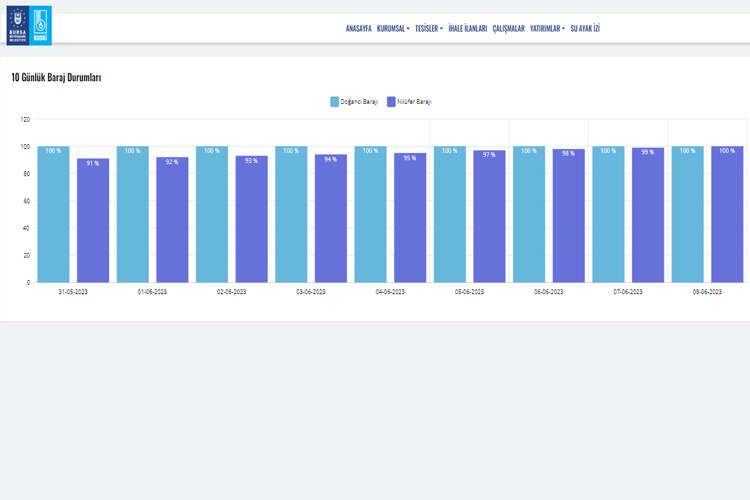This screenshot has width=750, height=500.
Task: Click the 93 % Nilüfer bar on 02-06-2023
Action: pos(251,219)
